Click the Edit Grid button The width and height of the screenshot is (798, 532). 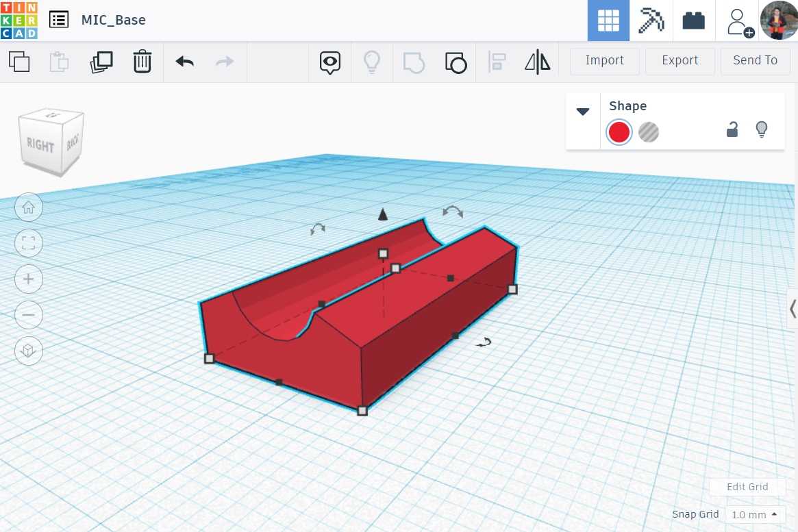pos(747,487)
